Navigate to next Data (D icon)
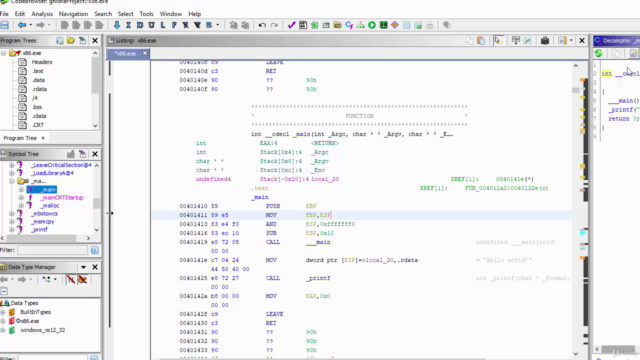The width and height of the screenshot is (640, 360). [140, 25]
